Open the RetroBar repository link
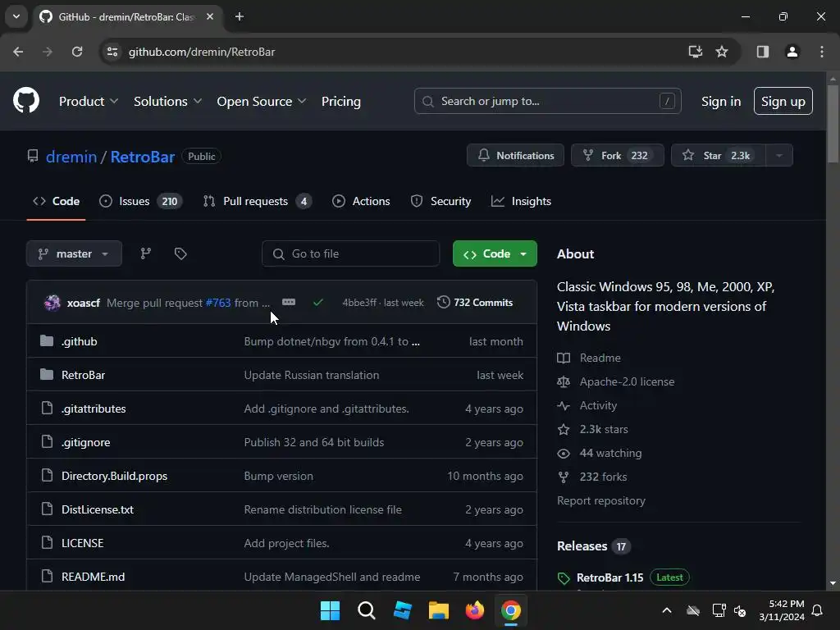The width and height of the screenshot is (840, 630). 143,157
